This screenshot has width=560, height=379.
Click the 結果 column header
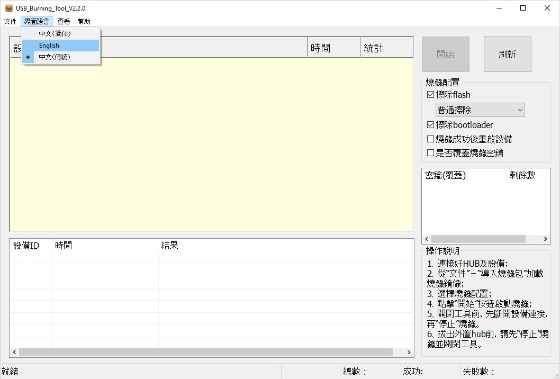(x=286, y=245)
